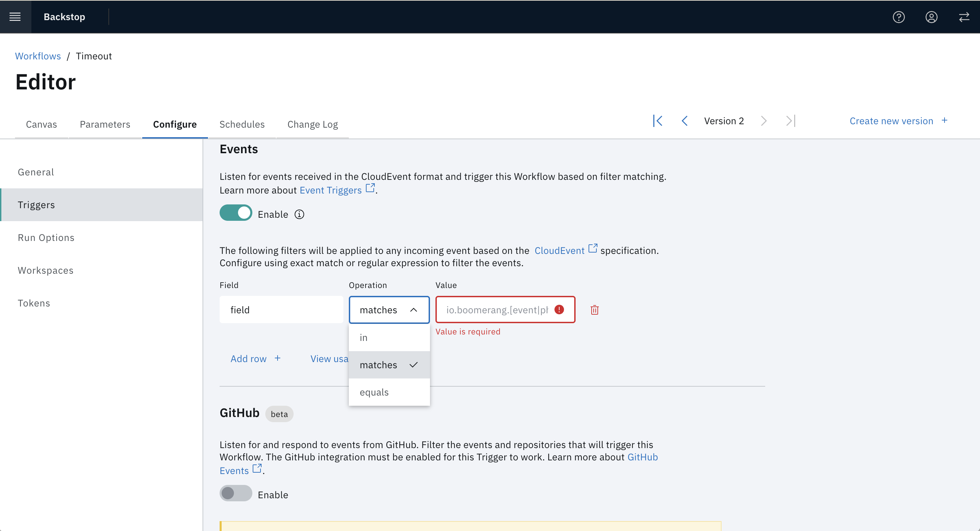Click the switch teams arrows icon

tap(964, 17)
